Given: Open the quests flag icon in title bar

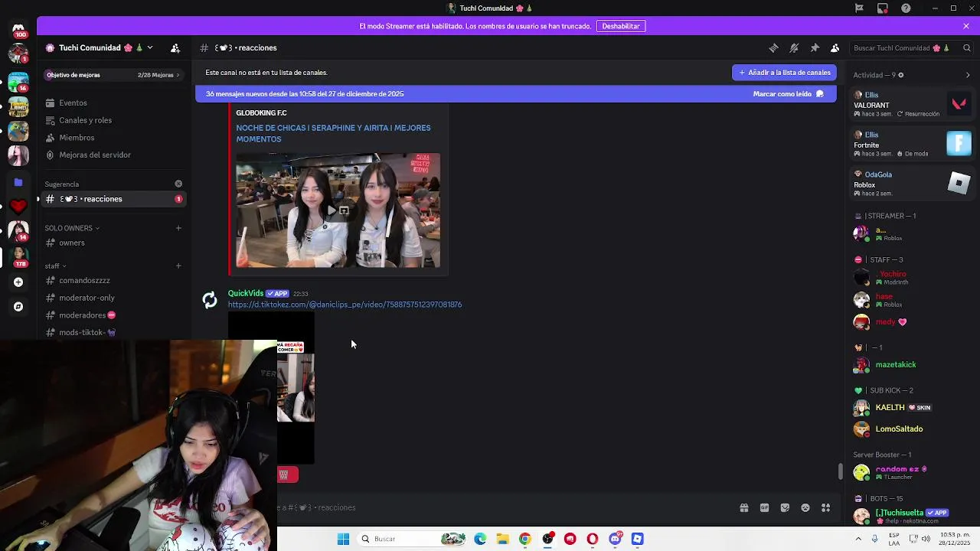Looking at the screenshot, I should [859, 8].
